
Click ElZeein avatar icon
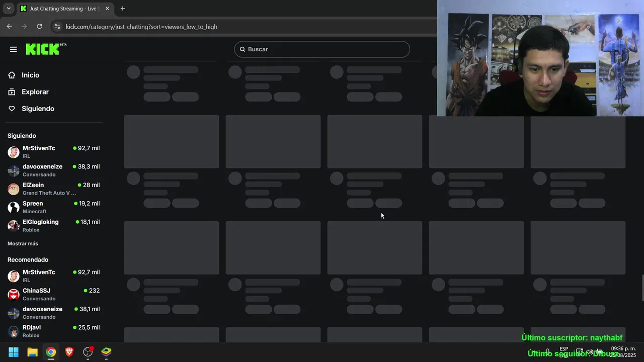[14, 189]
